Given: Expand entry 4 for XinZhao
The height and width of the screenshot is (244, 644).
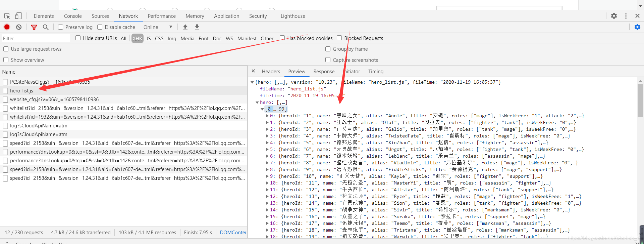Looking at the screenshot, I should (x=267, y=143).
